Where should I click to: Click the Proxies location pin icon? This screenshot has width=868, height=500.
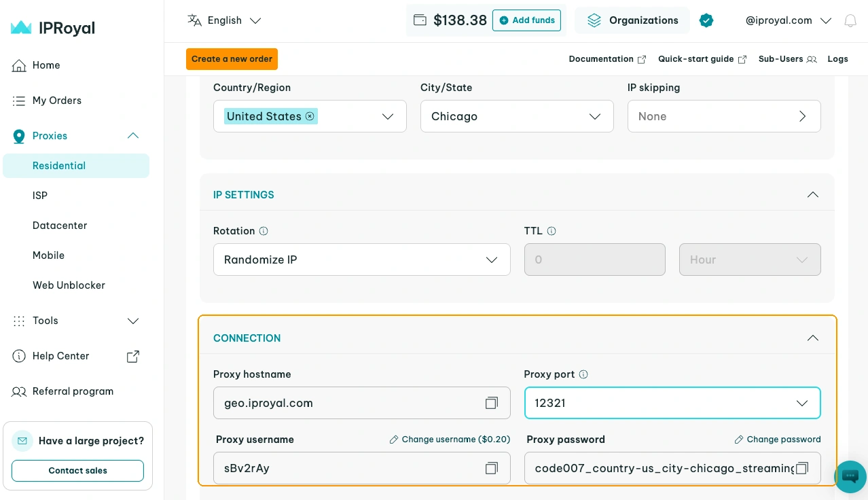(x=19, y=136)
